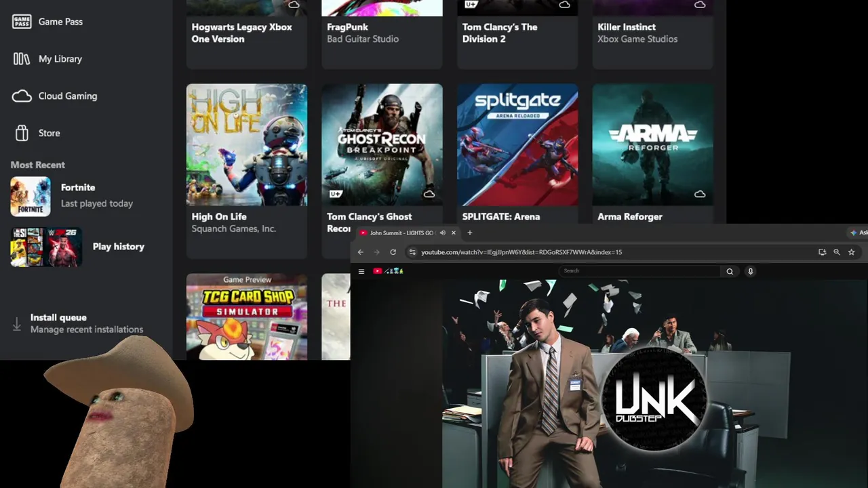Image resolution: width=868 pixels, height=488 pixels.
Task: Reload the YouTube page
Action: [x=393, y=252]
